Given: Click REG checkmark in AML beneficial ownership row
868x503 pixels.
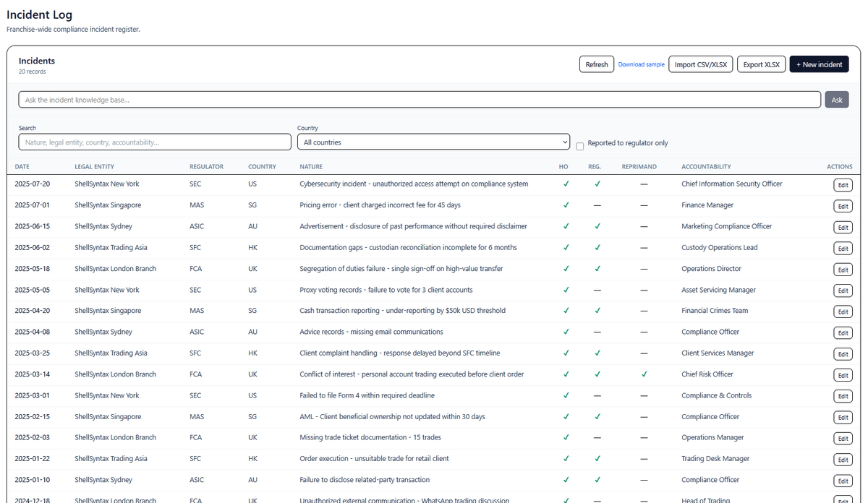Looking at the screenshot, I should [597, 416].
